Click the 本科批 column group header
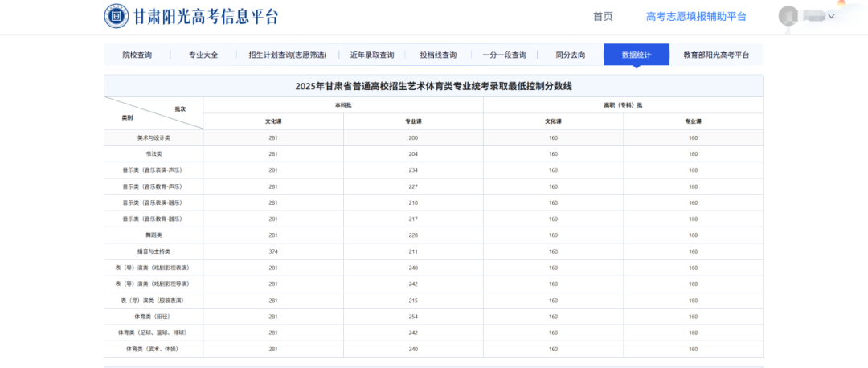 [x=343, y=105]
